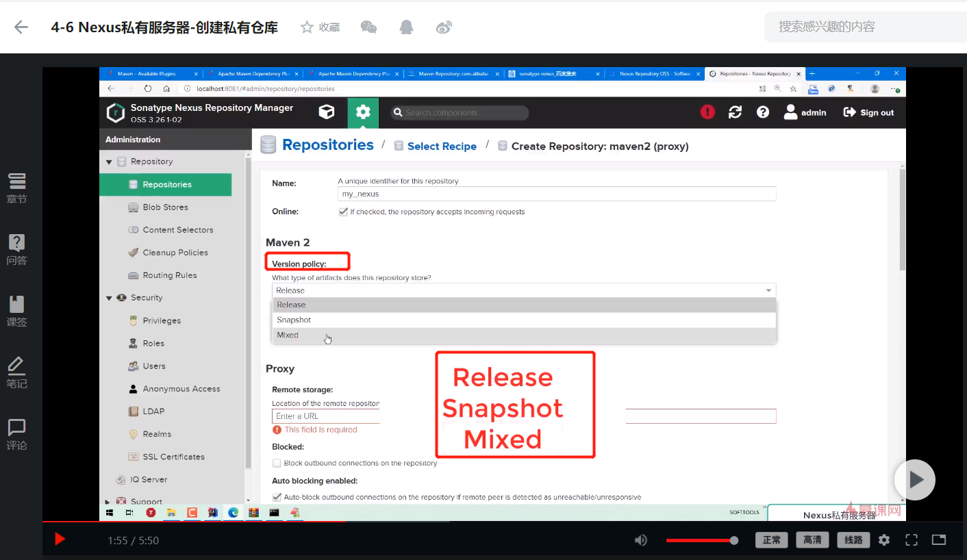This screenshot has width=967, height=560.
Task: Click the Nexus refresh icon
Action: coord(736,112)
